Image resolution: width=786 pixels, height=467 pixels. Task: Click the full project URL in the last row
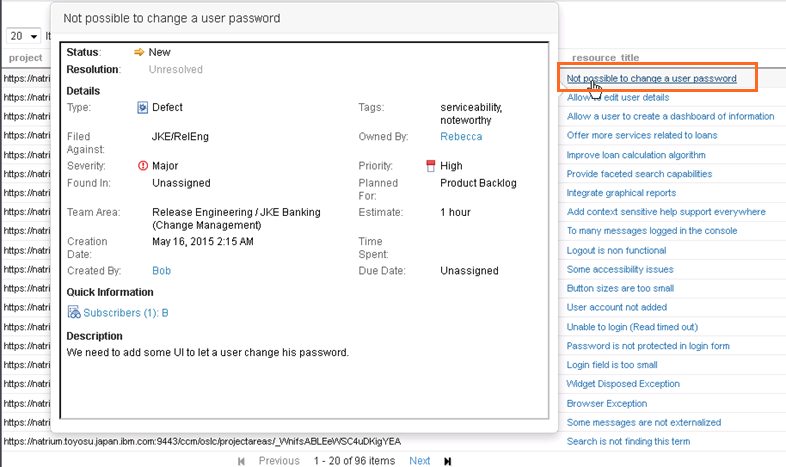pos(202,441)
